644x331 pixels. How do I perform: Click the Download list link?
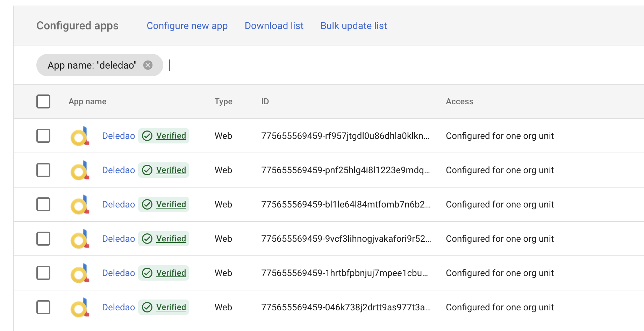(274, 26)
